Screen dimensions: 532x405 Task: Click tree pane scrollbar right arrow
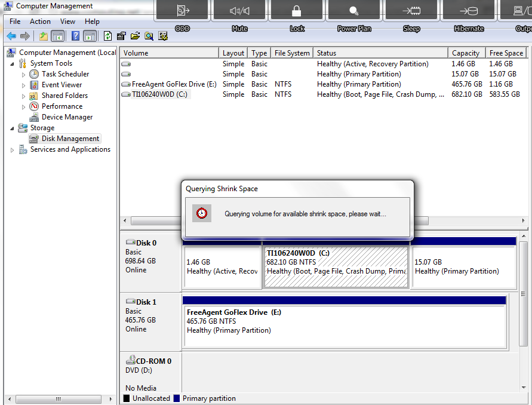pos(110,399)
